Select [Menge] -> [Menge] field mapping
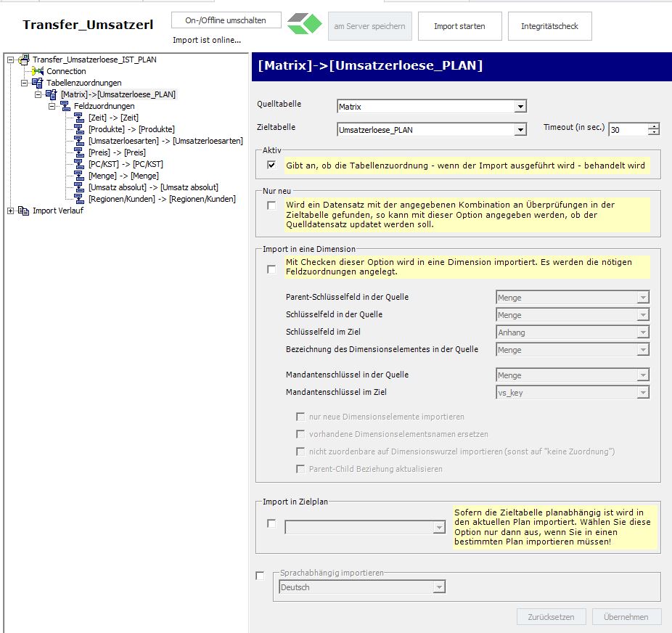Screen dimensions: 672x633 pos(123,176)
